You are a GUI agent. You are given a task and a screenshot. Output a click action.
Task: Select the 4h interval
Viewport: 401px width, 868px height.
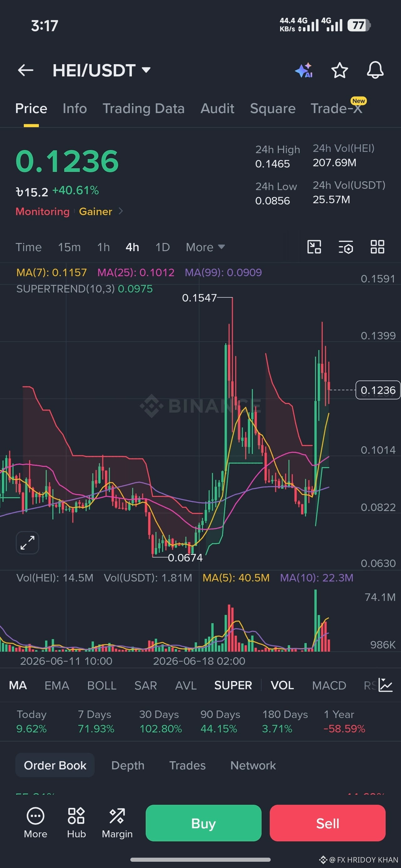pyautogui.click(x=132, y=247)
